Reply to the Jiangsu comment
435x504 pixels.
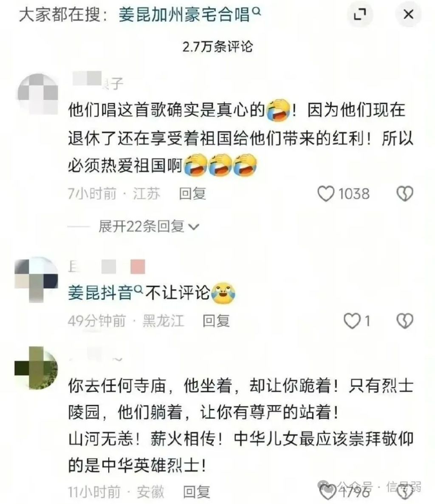coord(192,194)
